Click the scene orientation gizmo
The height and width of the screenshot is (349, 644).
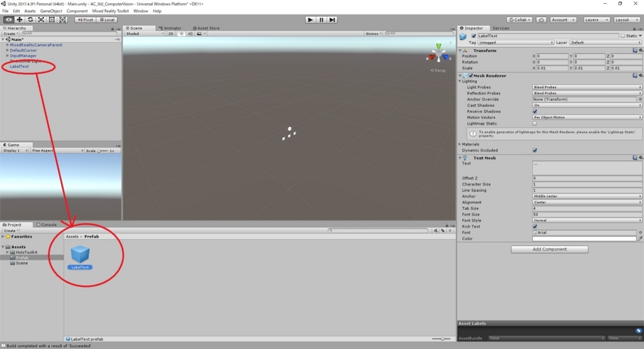click(x=438, y=53)
